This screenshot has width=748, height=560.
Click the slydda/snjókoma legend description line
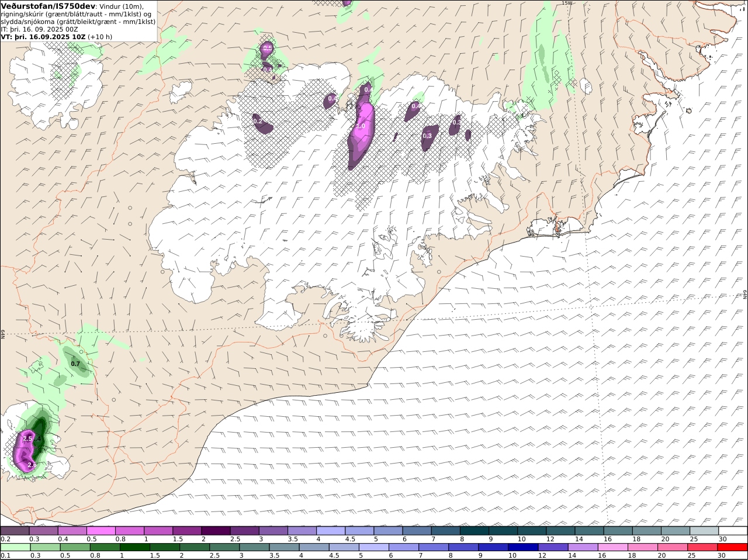78,22
